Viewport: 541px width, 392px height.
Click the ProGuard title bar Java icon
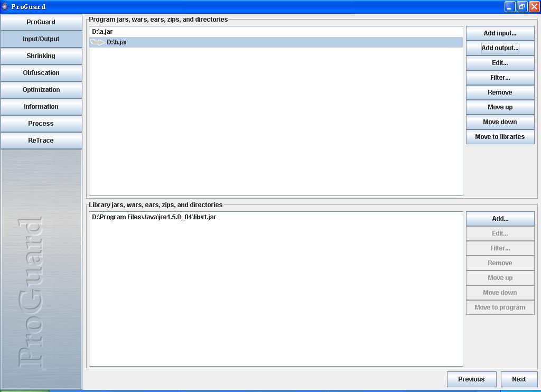[x=5, y=6]
